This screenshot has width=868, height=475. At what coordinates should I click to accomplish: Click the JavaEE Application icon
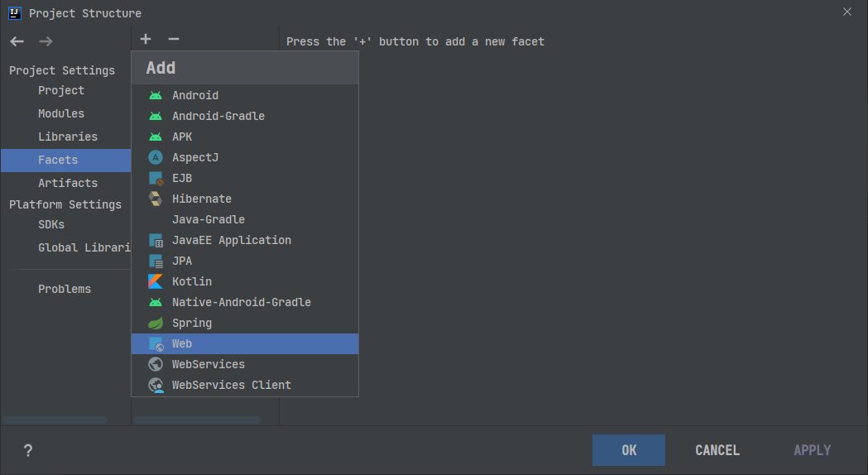(156, 240)
